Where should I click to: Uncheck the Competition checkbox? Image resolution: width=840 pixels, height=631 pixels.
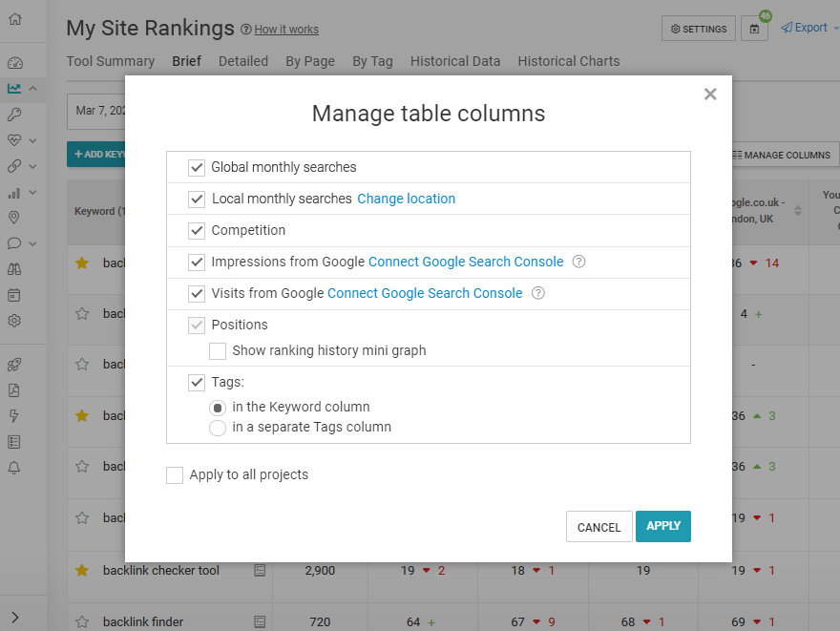click(x=197, y=231)
